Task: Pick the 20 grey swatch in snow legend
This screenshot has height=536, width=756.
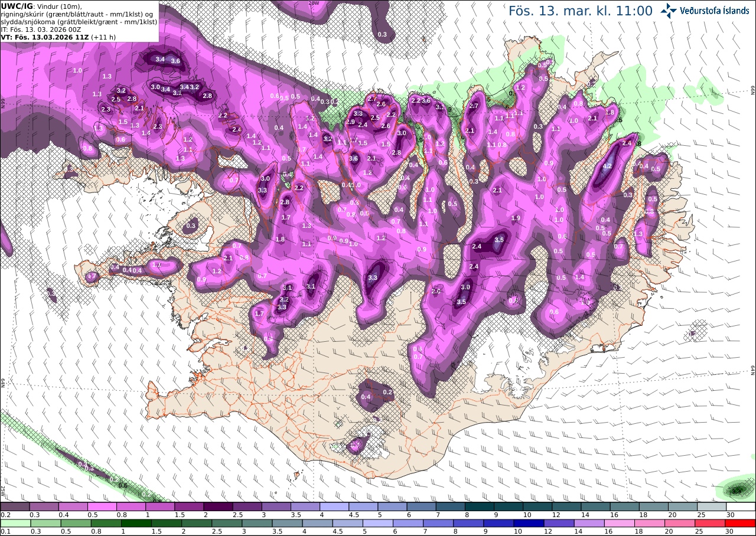Action: pos(683,506)
